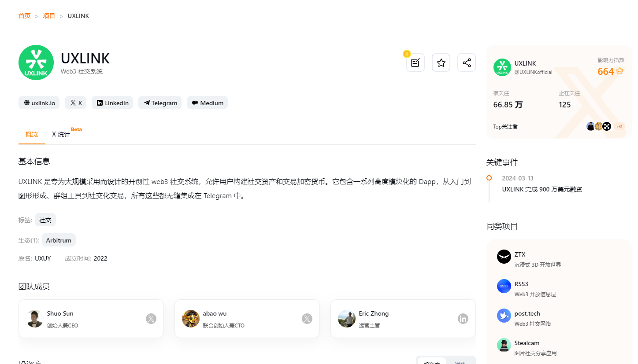The height and width of the screenshot is (364, 638).
Task: Click the second Top follower avatar
Action: pos(598,126)
